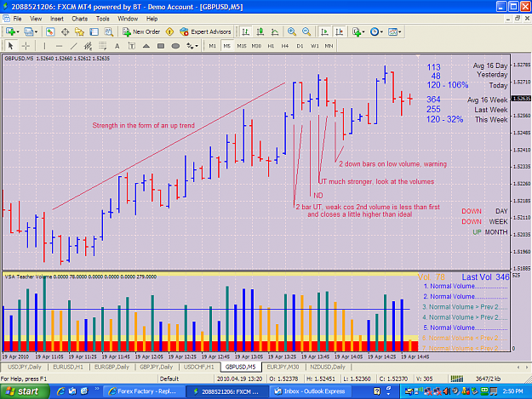Open the Windows start button

25,391
